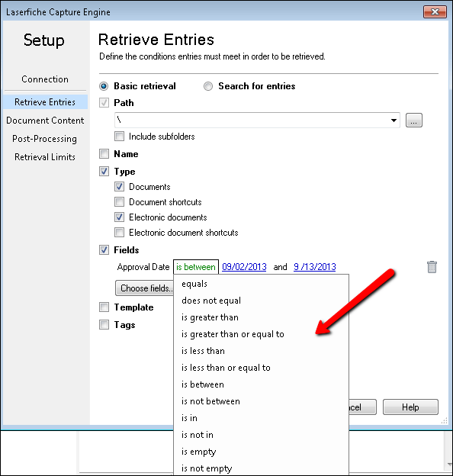Go to the Document Content setup page
This screenshot has height=476, width=453.
(x=45, y=121)
